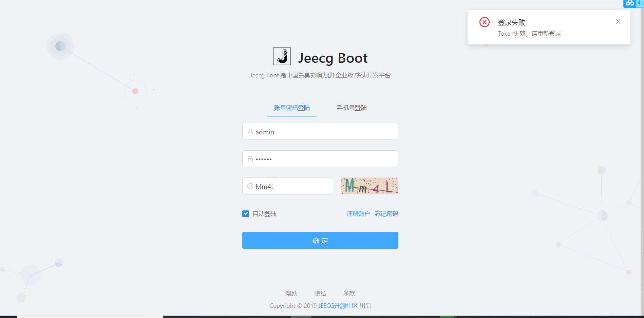Open the cloud extension icon at top right
The height and width of the screenshot is (318, 644).
click(x=630, y=3)
